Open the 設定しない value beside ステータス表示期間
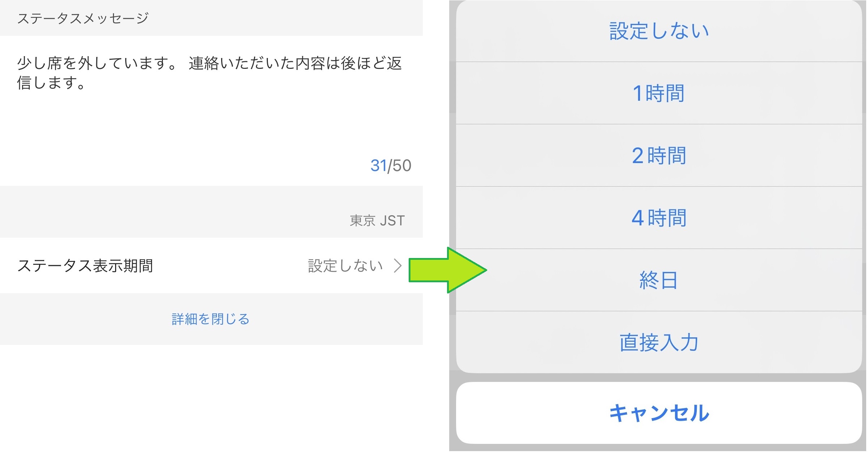 [345, 266]
